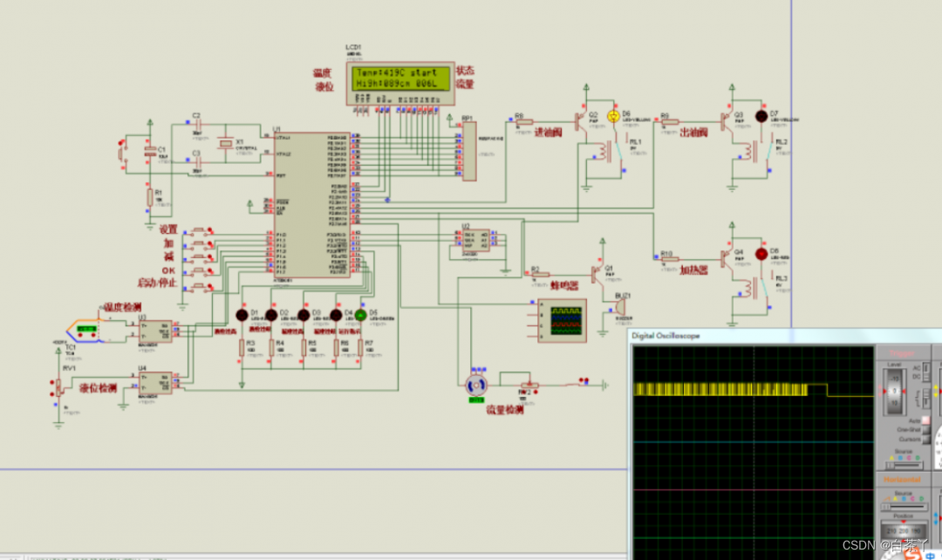Image resolution: width=942 pixels, height=560 pixels.
Task: Select transistor Q3 near 出油阀
Action: tap(727, 120)
